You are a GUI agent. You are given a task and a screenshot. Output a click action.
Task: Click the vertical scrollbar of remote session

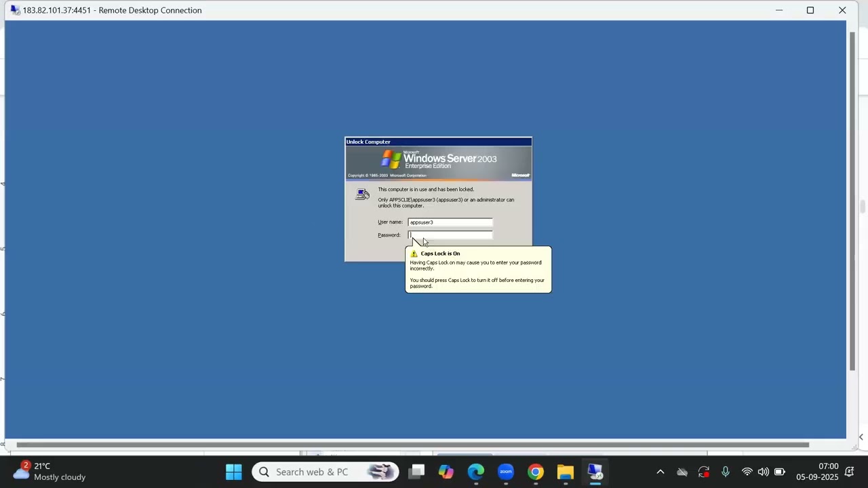852,201
